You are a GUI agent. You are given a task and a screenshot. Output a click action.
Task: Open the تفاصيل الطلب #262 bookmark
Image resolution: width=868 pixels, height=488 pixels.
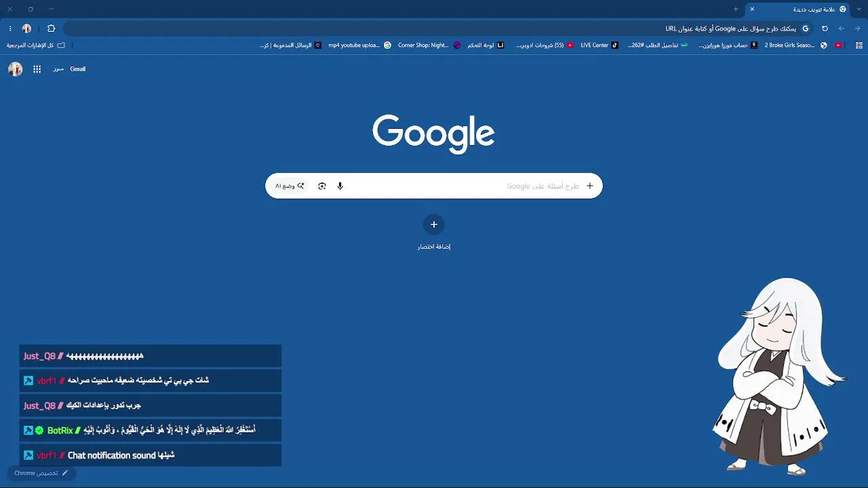tap(658, 45)
